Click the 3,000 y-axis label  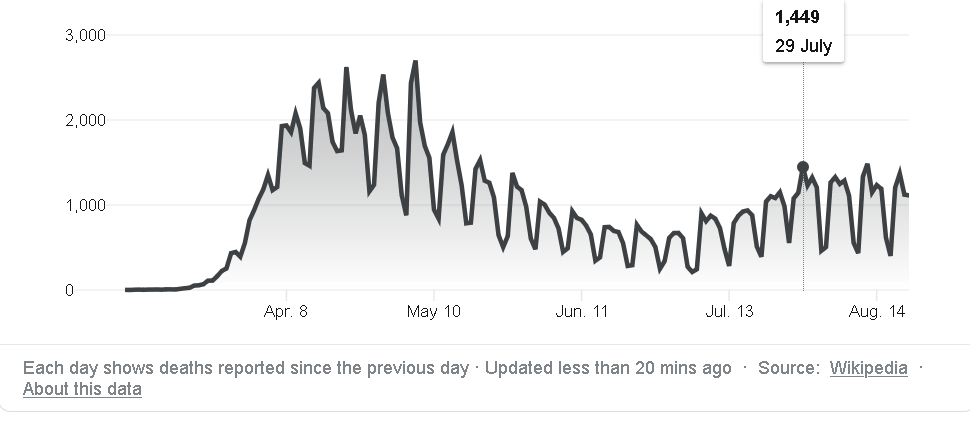tap(85, 35)
